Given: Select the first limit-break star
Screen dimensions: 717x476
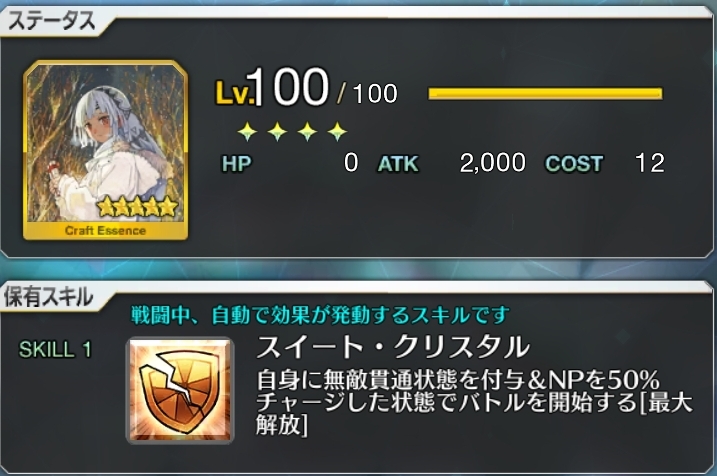Looking at the screenshot, I should pos(247,132).
